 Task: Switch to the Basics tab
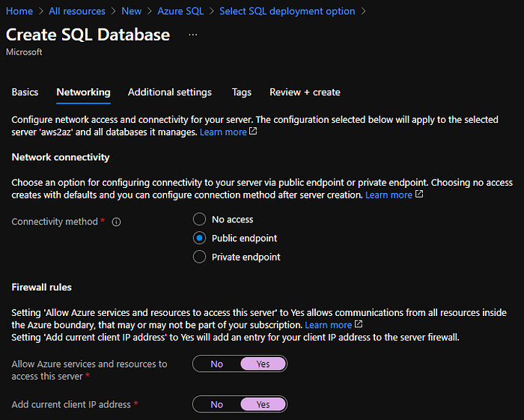[x=25, y=92]
